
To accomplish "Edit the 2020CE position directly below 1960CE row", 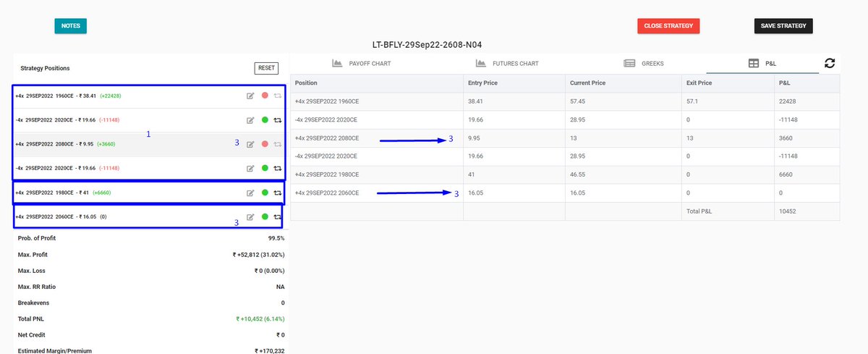I will click(x=250, y=120).
